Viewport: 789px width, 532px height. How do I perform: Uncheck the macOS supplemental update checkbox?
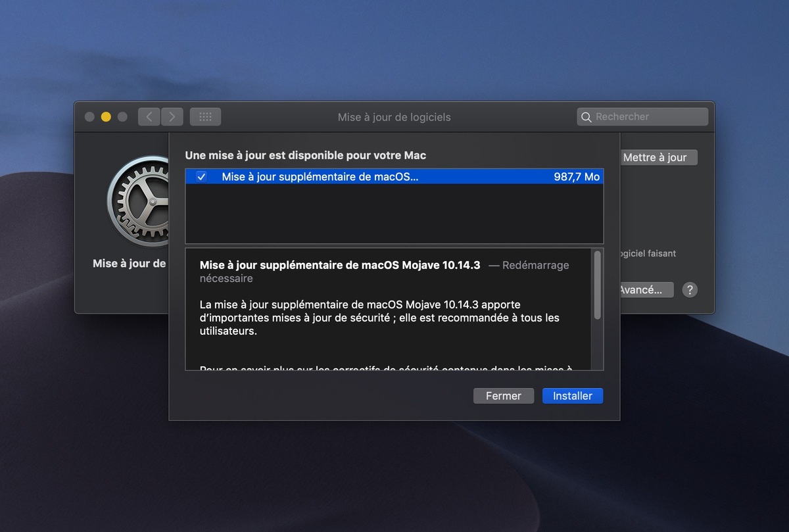point(201,176)
